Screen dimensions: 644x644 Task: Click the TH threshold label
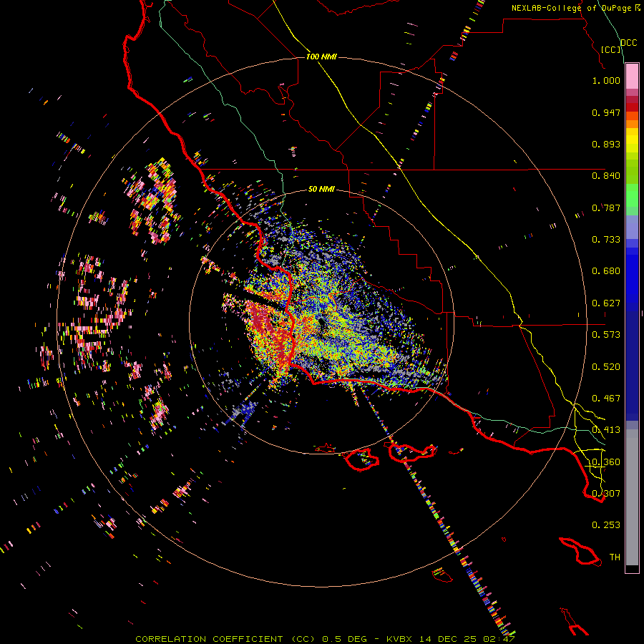(x=615, y=557)
